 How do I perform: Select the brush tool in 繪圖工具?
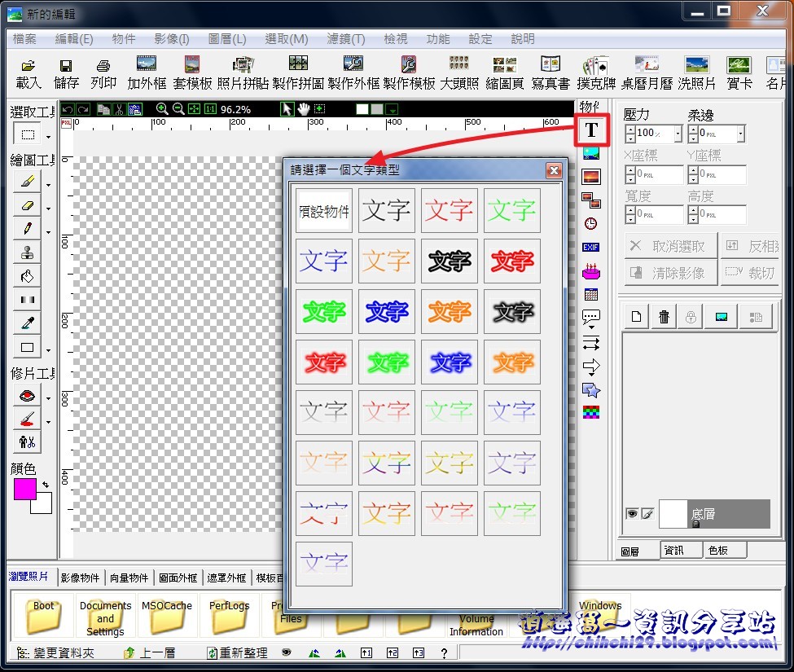point(28,182)
